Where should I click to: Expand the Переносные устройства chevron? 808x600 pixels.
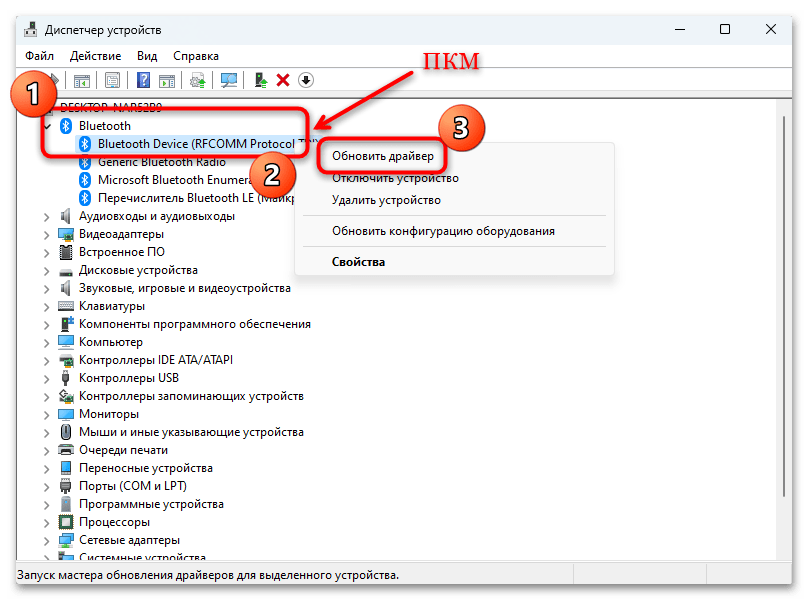pos(47,469)
